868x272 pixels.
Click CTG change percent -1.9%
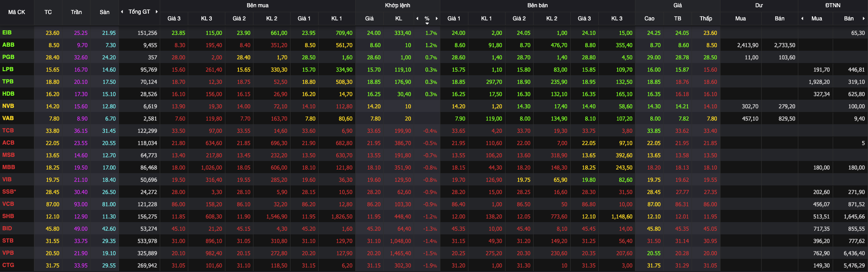[x=430, y=266]
